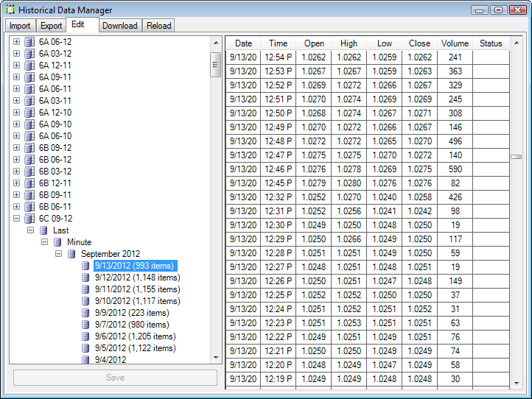Click the tree panel scroll down arrow
This screenshot has height=399, width=532.
coord(216,357)
